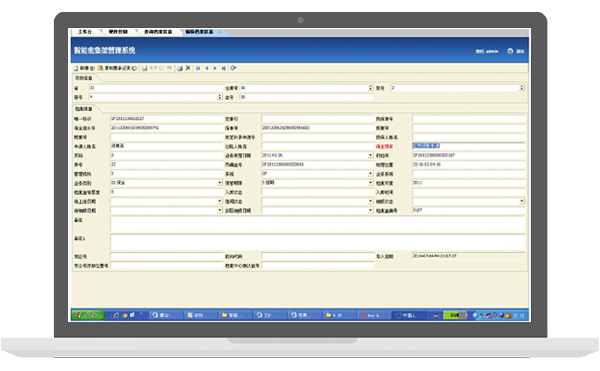
Task: Select the 档案信息 section tab
Action: click(84, 109)
